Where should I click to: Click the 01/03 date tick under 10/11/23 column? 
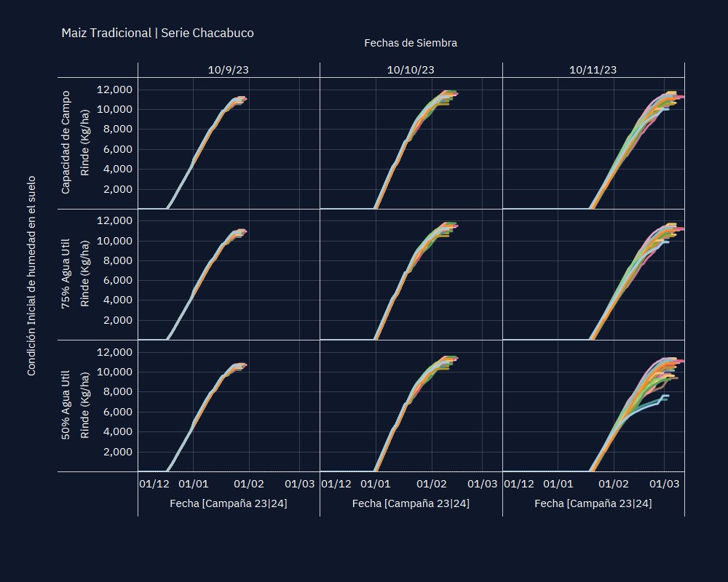pyautogui.click(x=665, y=484)
